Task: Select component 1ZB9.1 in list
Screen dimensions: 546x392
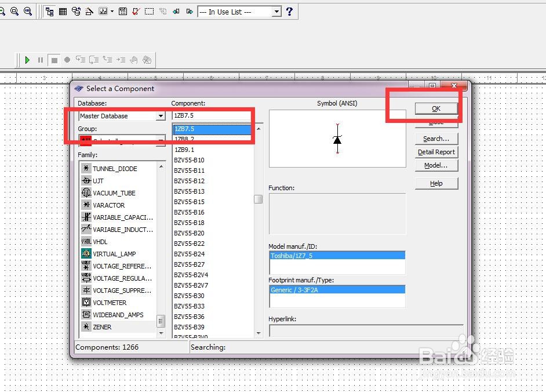Action: tap(213, 150)
